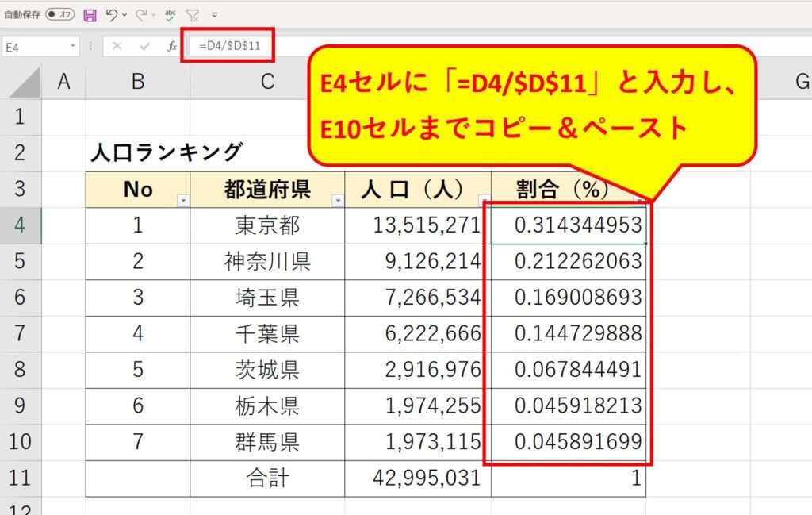Open the spell check tool

tap(170, 14)
